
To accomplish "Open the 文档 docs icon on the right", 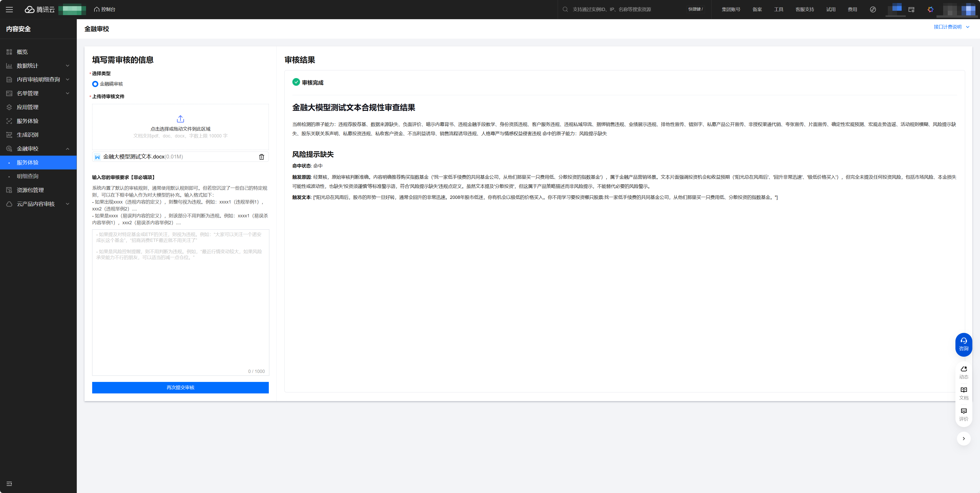I will point(963,393).
